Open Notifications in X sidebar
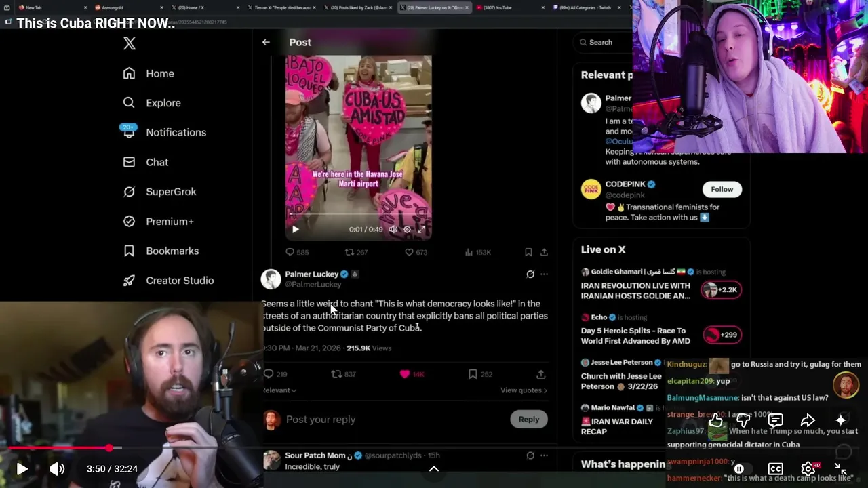Image resolution: width=868 pixels, height=488 pixels. (164, 132)
